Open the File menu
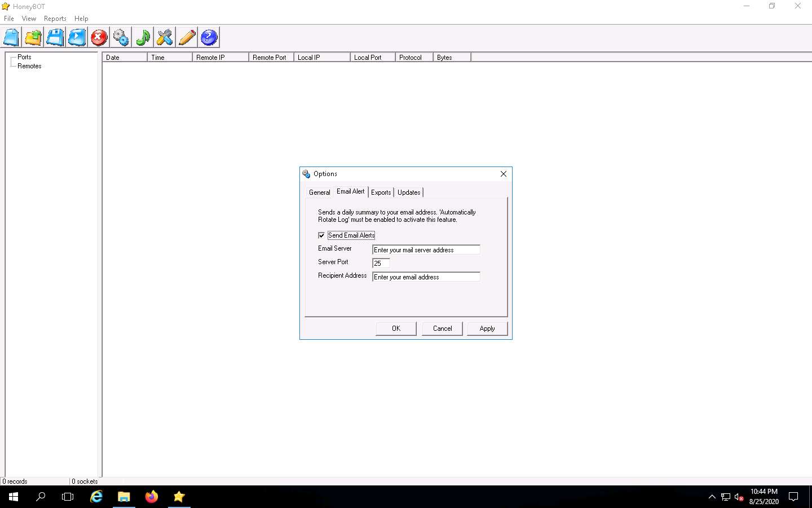Screen dimensions: 812x508 (9, 19)
